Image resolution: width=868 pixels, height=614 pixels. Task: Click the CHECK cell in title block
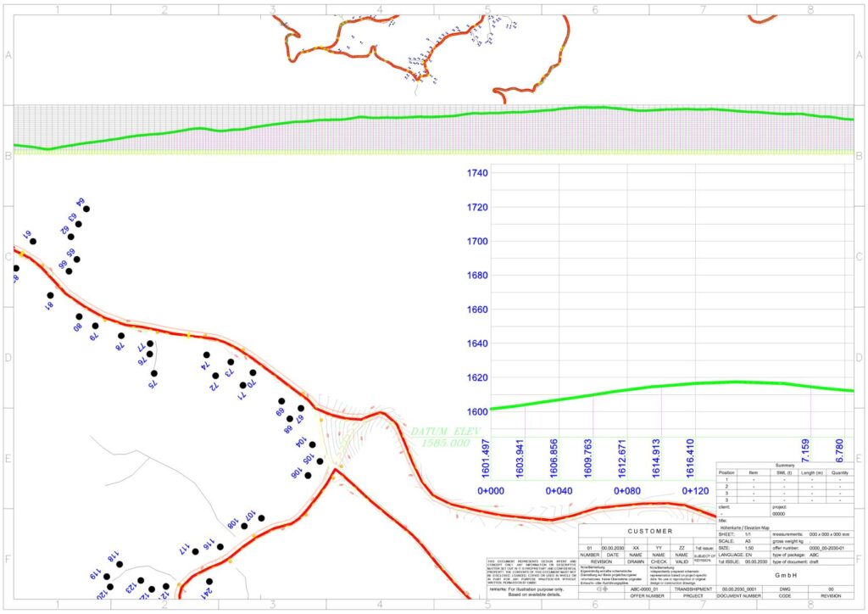tap(659, 561)
